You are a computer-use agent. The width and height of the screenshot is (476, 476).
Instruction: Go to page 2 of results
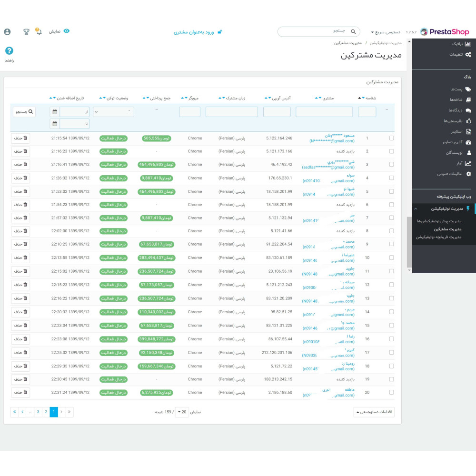pyautogui.click(x=46, y=412)
